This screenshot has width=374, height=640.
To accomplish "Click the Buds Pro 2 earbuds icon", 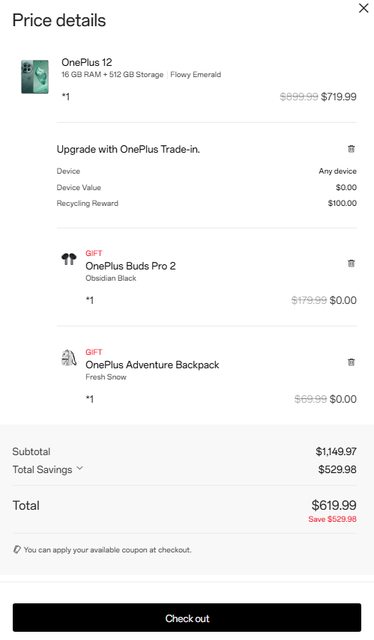I will tap(69, 259).
